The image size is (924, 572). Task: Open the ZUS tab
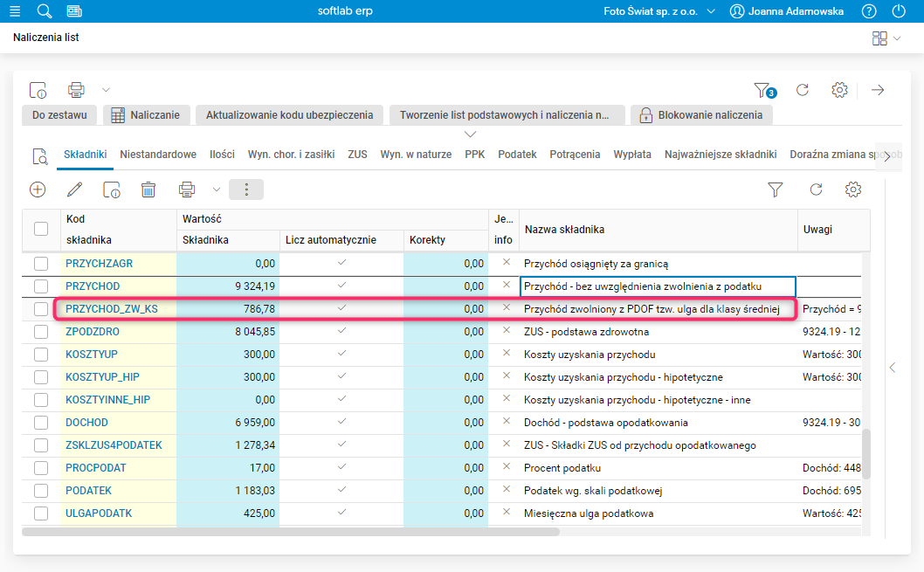pos(357,155)
